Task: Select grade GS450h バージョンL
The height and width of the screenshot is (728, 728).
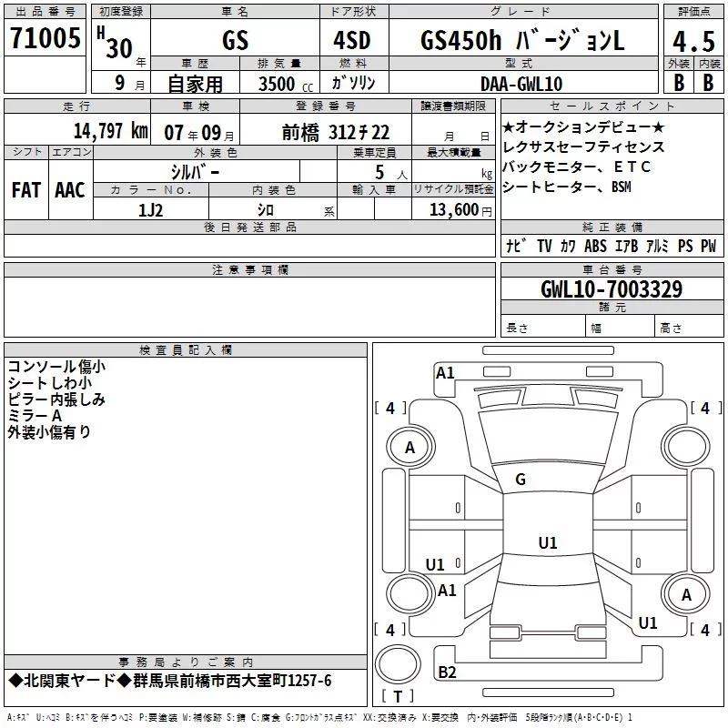Action: [x=522, y=40]
